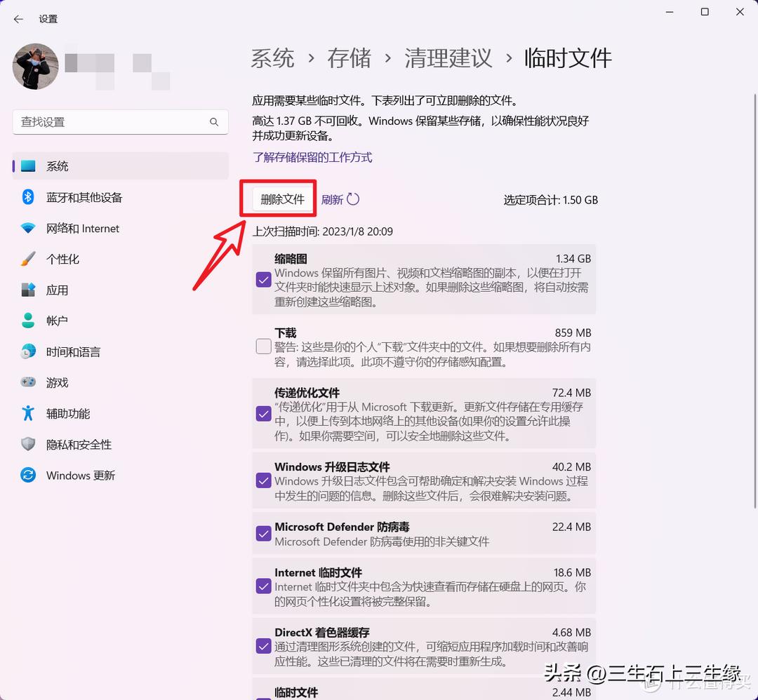Open 蓝牙和其他设备 settings via Bluetooth icon

coord(27,197)
